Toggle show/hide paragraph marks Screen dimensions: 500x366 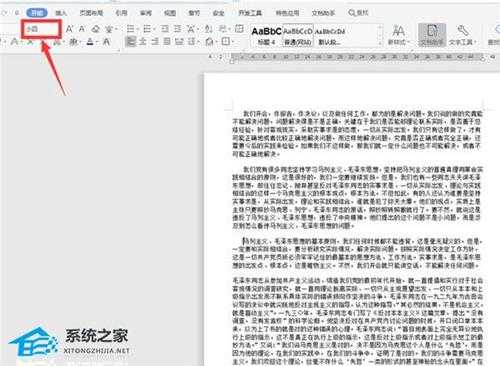(223, 29)
